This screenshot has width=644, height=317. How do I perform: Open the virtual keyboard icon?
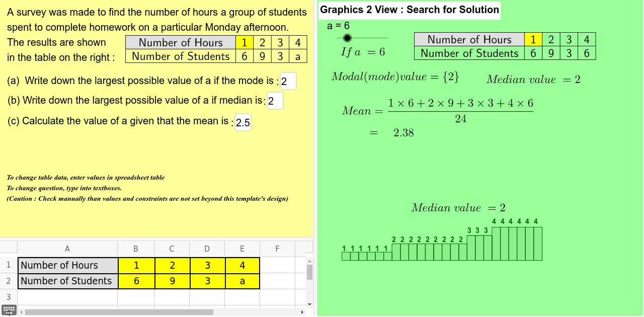pos(9,310)
